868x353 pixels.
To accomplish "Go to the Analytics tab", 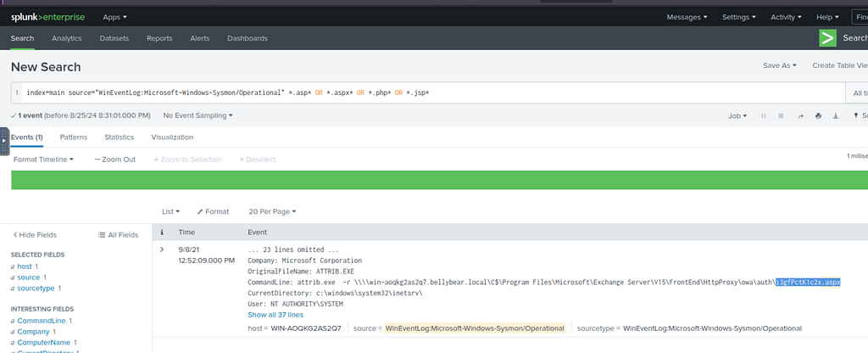I will tap(66, 38).
